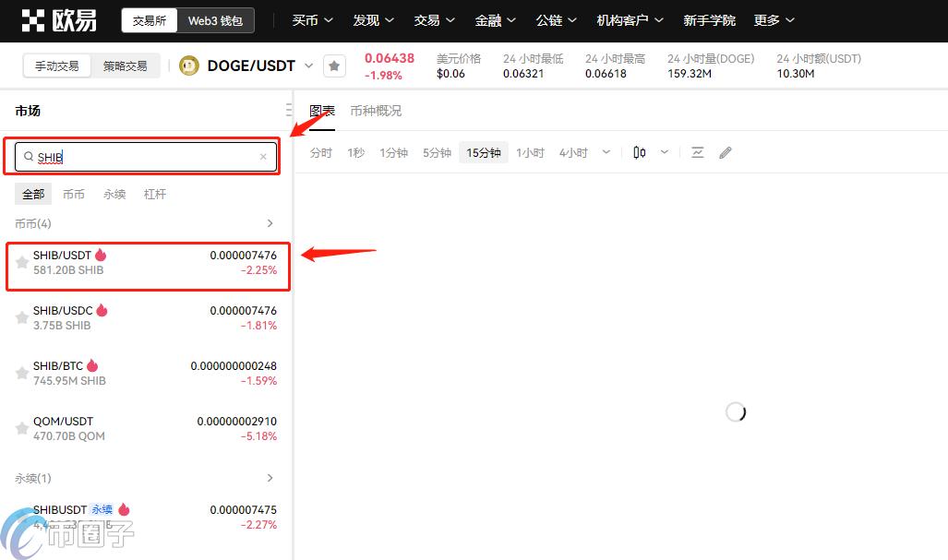Click the OKX logo
Viewport: 948px width, 560px height.
59,20
